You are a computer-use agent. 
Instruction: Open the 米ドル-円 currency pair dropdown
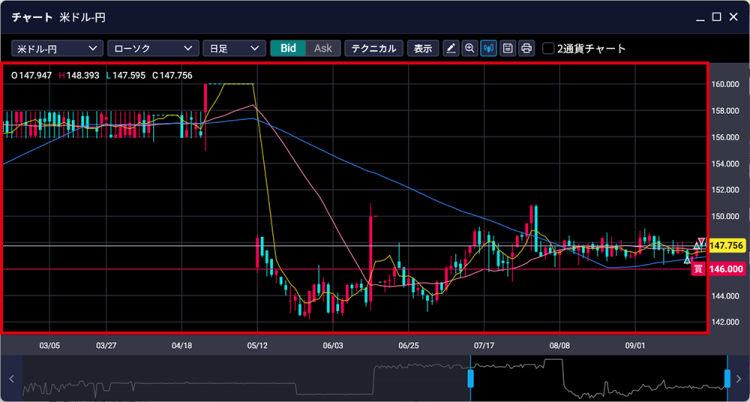[58, 48]
